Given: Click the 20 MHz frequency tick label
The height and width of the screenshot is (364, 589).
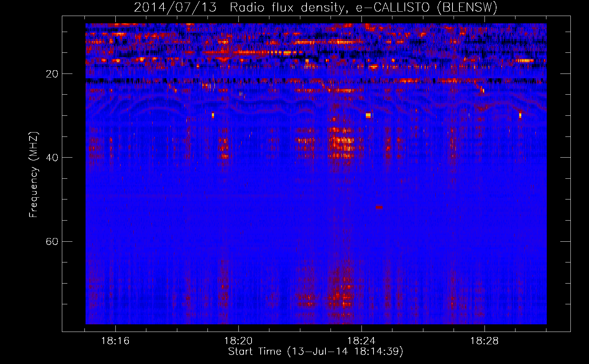Looking at the screenshot, I should pyautogui.click(x=52, y=74).
